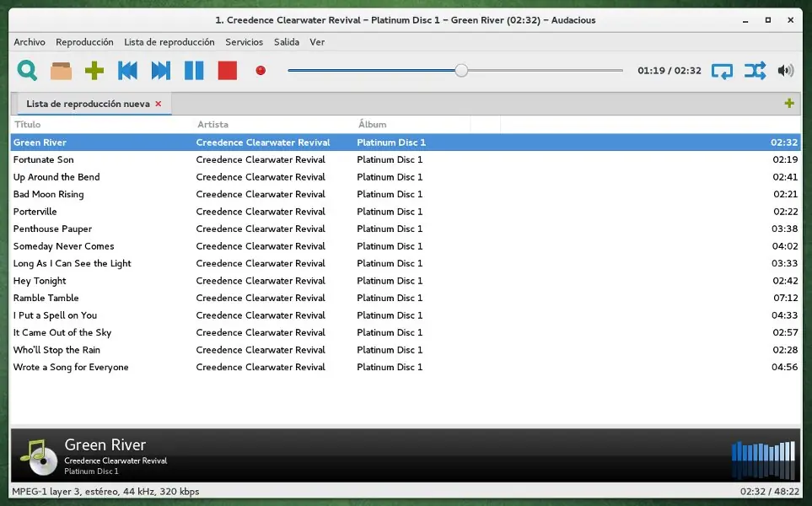
Task: Open the Salida menu
Action: (x=287, y=42)
